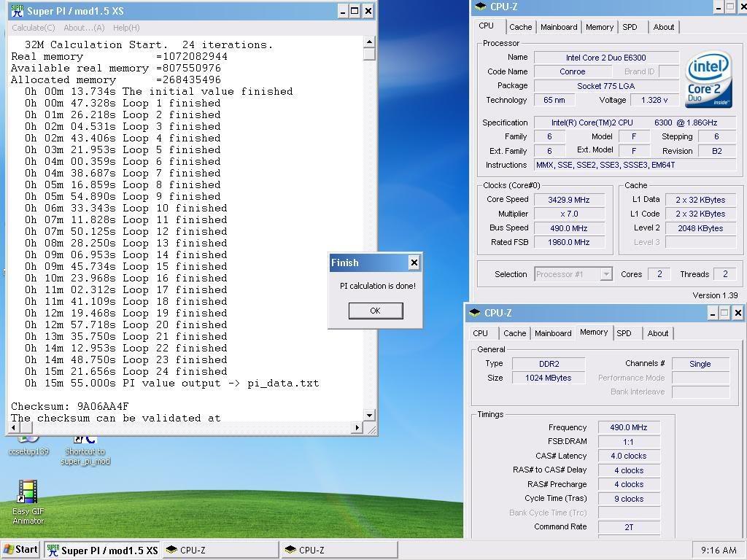Click the Command Rate value 2T

628,527
